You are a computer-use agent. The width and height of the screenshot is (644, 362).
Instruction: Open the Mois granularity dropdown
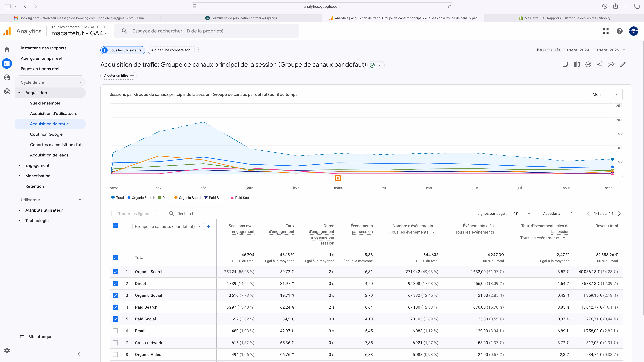click(605, 95)
